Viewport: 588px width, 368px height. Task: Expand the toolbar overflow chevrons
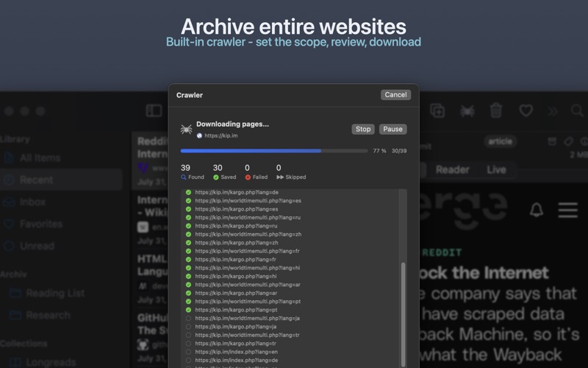point(553,111)
